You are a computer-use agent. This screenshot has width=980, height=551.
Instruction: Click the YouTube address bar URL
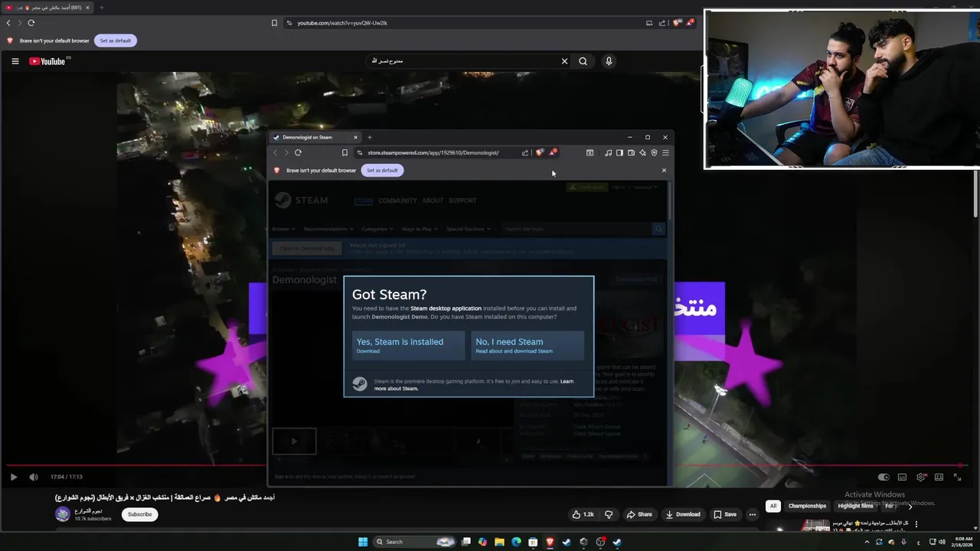coord(342,23)
